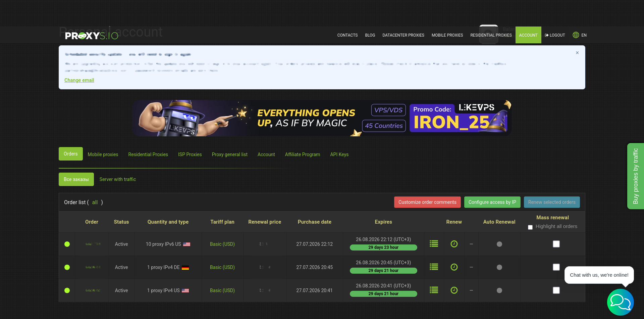
Task: Open details list icon for IPv6 US order
Action: tap(434, 244)
